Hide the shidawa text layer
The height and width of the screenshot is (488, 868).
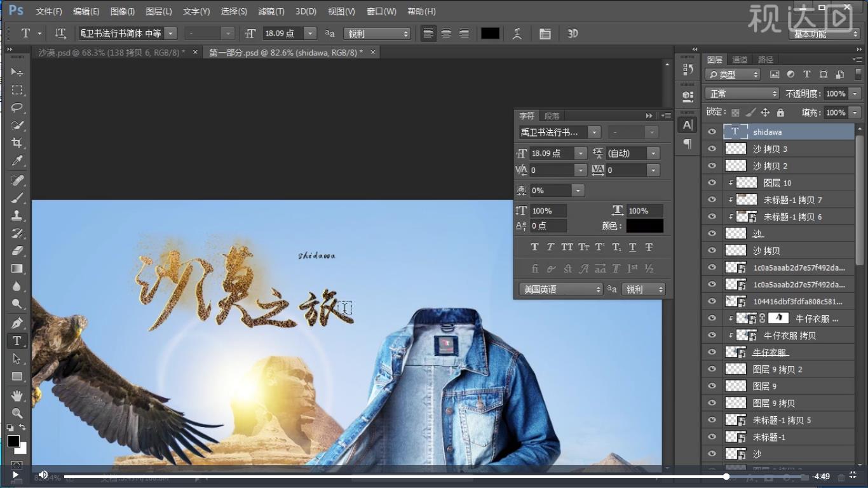712,131
